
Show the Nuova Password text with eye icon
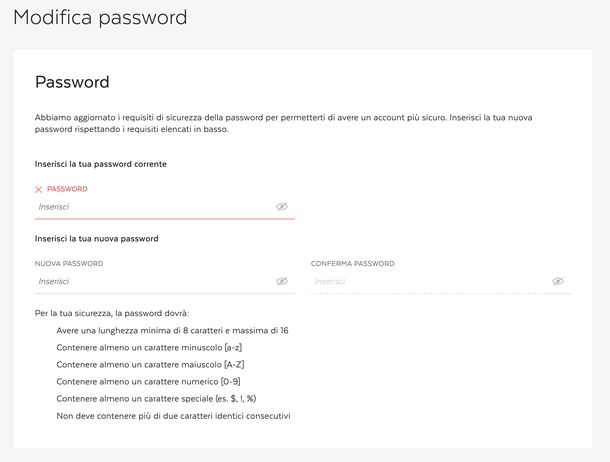[282, 282]
